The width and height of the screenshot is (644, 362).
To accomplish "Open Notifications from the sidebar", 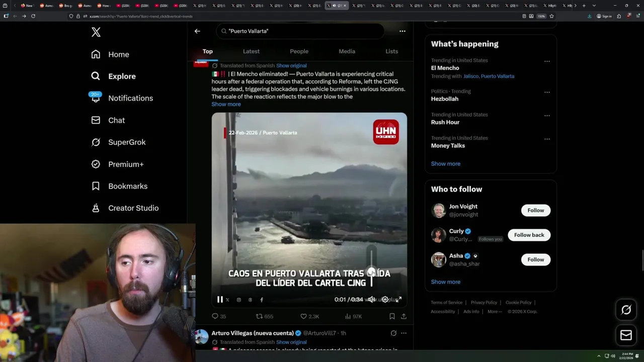I will point(121,98).
